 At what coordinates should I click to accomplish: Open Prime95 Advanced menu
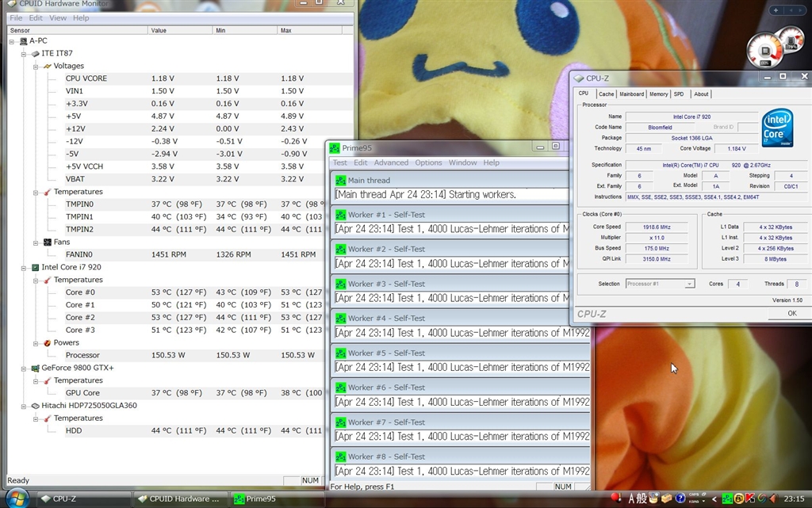point(391,162)
